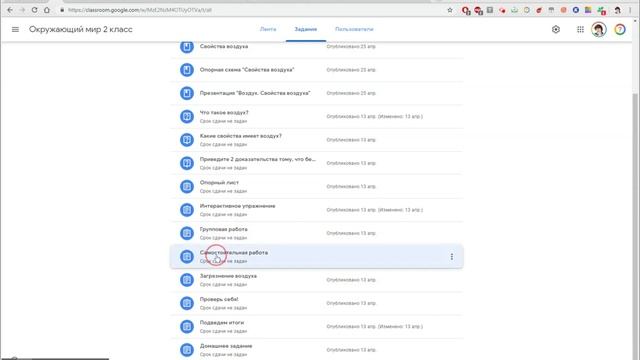Click the publication date of Свойства воздуха
This screenshot has height=360, width=640.
[x=351, y=47]
